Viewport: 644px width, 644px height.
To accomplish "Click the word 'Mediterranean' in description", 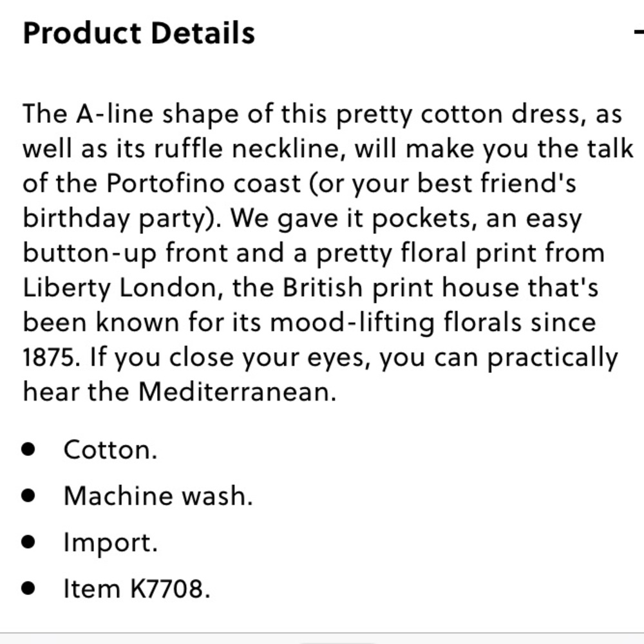I will coord(237,392).
